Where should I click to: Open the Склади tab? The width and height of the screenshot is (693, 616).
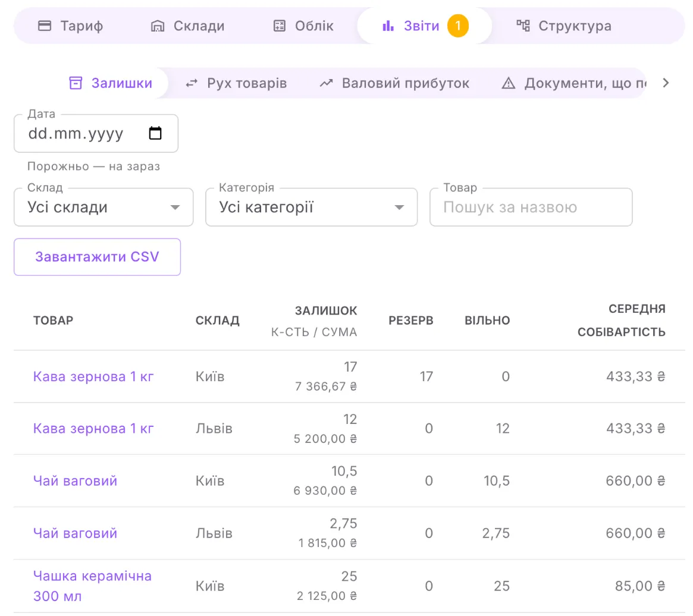point(188,26)
